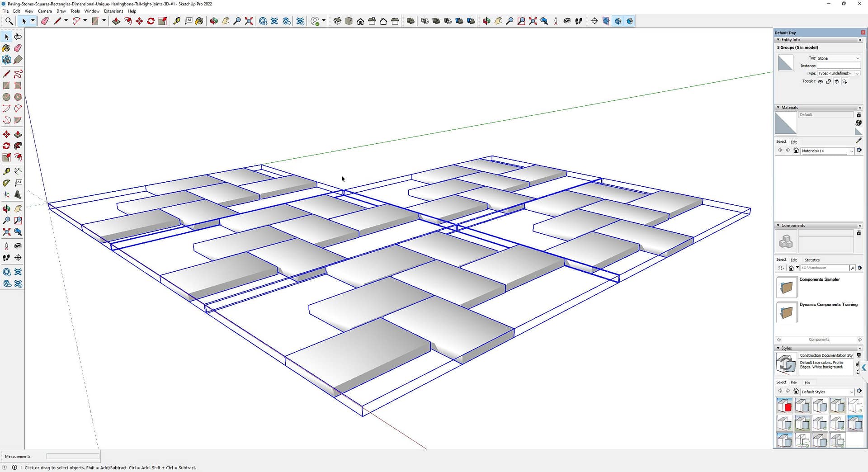
Task: Click the Measurements input box
Action: pyautogui.click(x=73, y=457)
